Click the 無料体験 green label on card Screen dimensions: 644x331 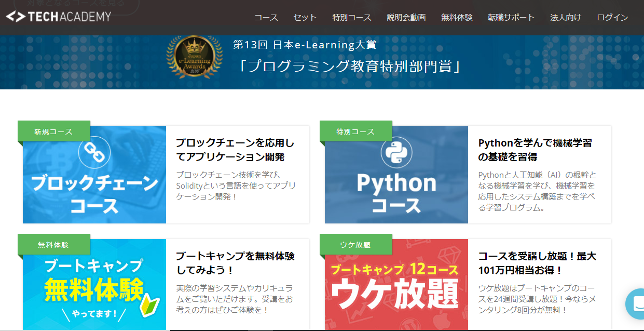[x=54, y=245]
